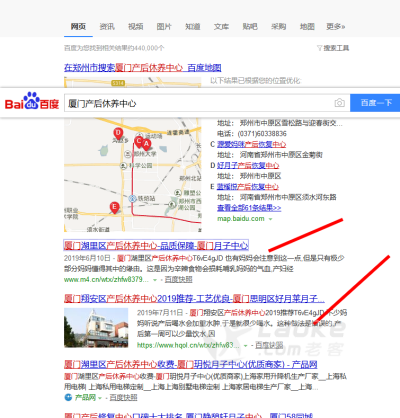Screen dimensions: 400x418
Task: Open 查看全部61条结果 link
Action: point(249,208)
